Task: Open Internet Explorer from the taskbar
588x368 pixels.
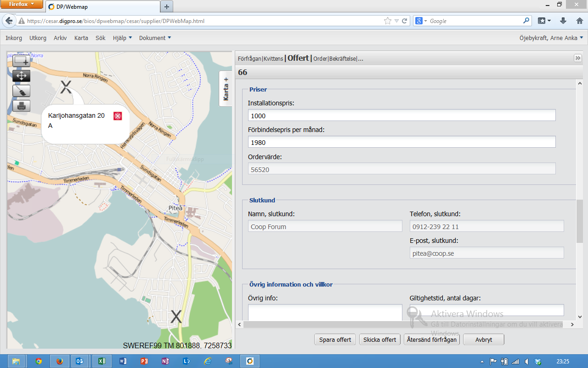Action: (207, 361)
